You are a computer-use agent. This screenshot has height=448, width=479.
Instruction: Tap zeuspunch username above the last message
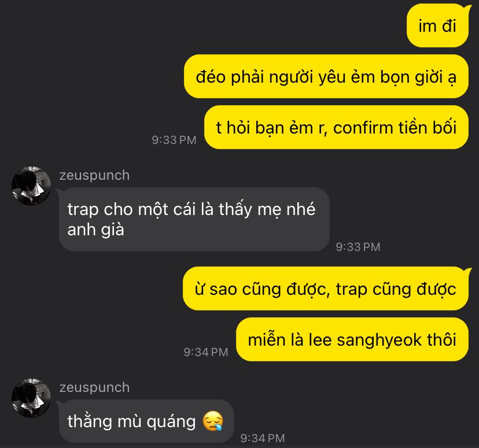[x=94, y=387]
